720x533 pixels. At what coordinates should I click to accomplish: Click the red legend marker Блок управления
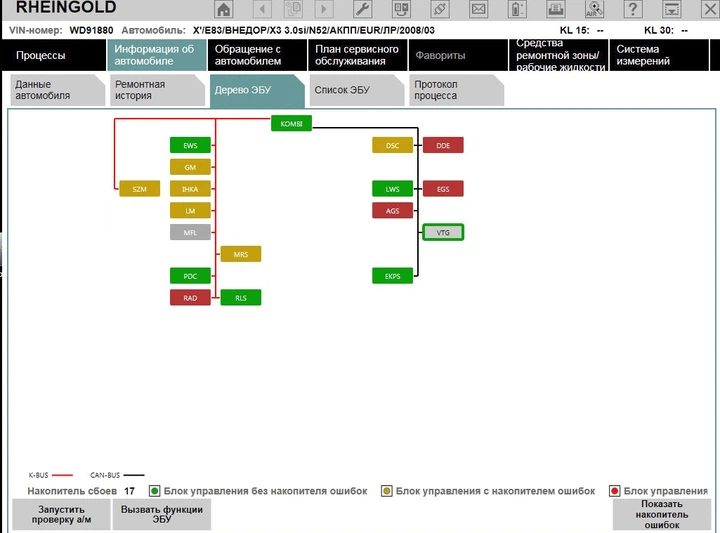click(614, 491)
